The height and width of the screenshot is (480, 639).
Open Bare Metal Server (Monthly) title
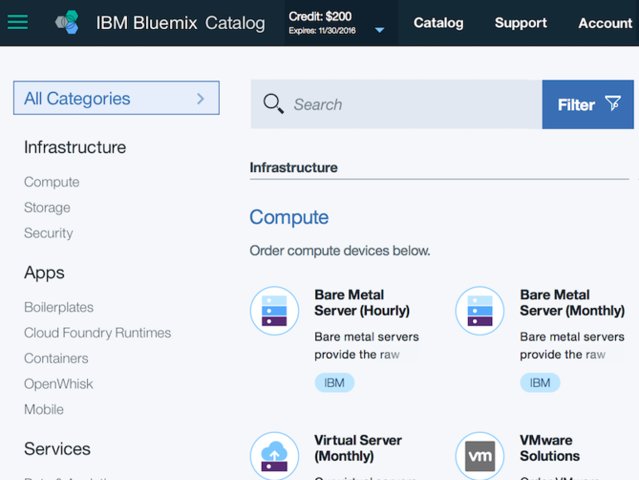(x=572, y=302)
